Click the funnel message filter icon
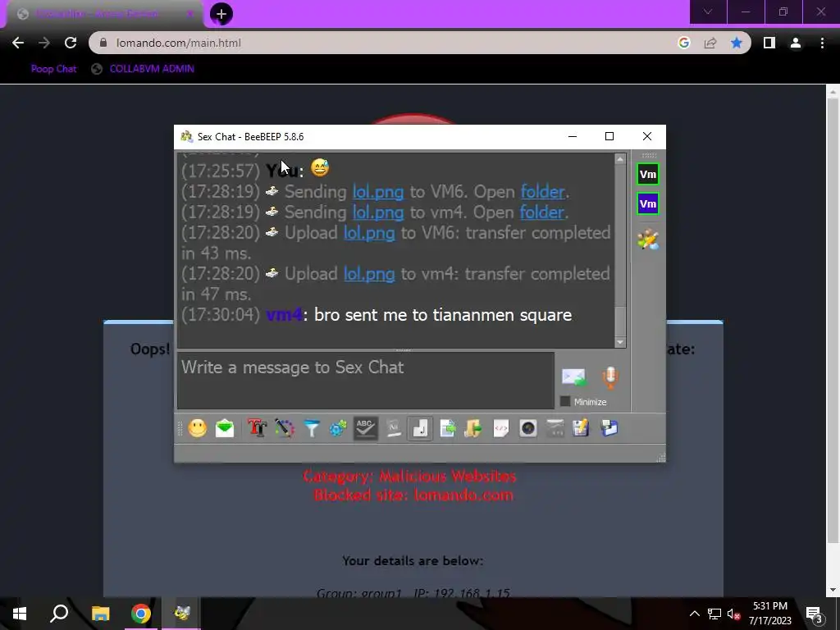840x630 pixels. click(x=311, y=428)
